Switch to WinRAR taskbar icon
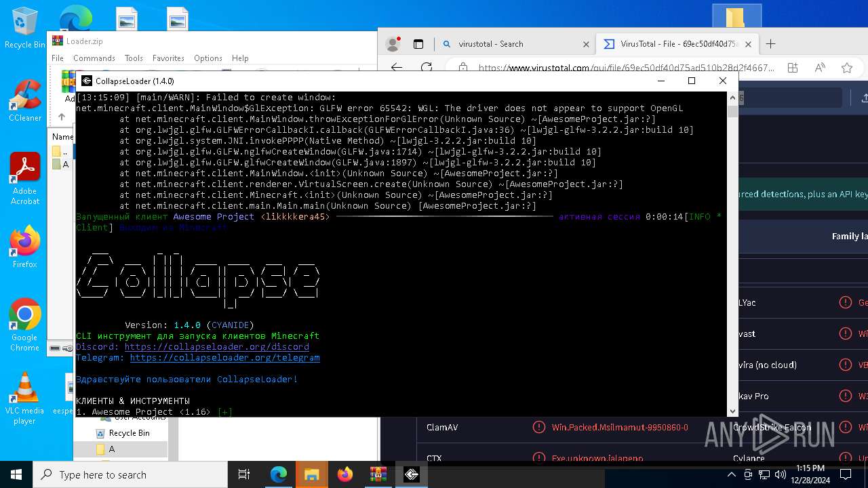Image resolution: width=868 pixels, height=488 pixels. [378, 474]
